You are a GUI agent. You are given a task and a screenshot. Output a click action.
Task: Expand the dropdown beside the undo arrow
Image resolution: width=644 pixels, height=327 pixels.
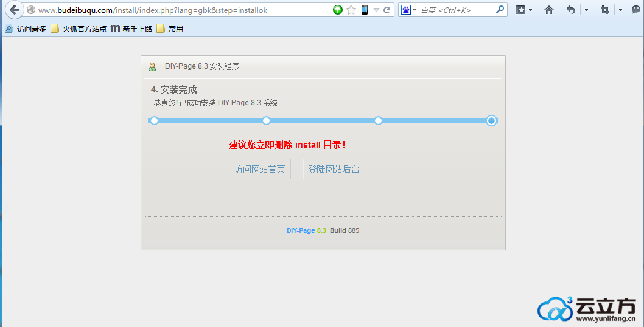click(x=586, y=10)
